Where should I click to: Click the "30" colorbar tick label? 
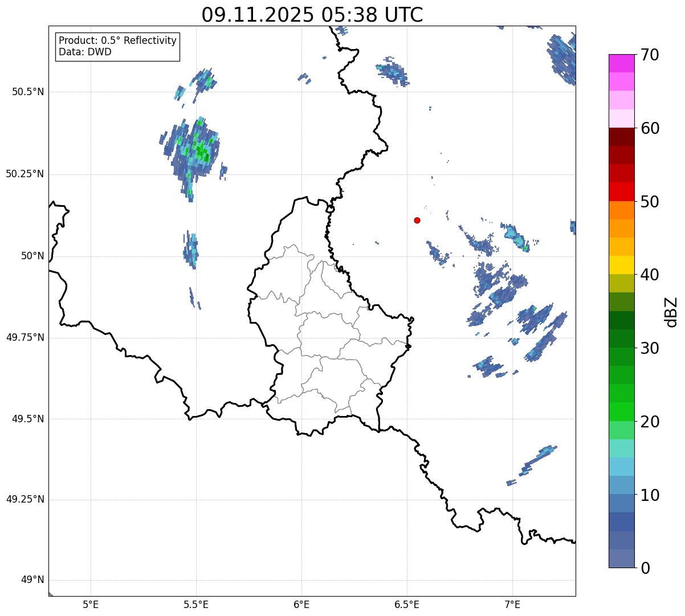(x=649, y=348)
